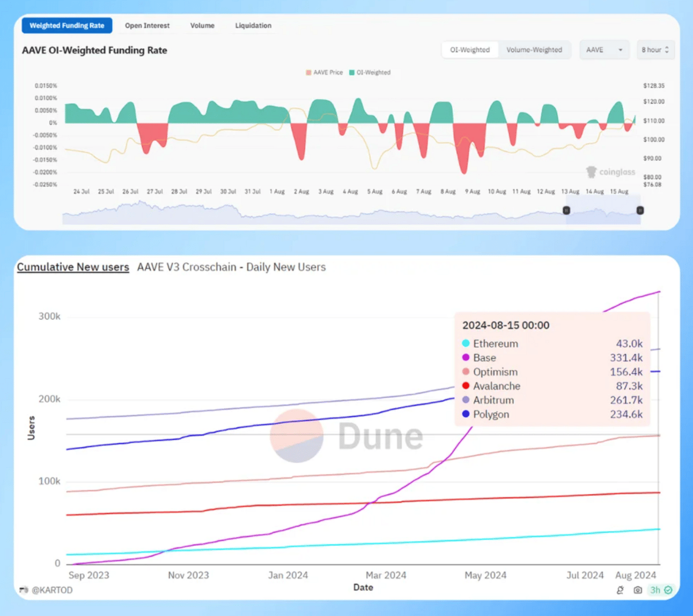Click the avatar icon next to @KARTOD
693x616 pixels.
click(x=24, y=590)
